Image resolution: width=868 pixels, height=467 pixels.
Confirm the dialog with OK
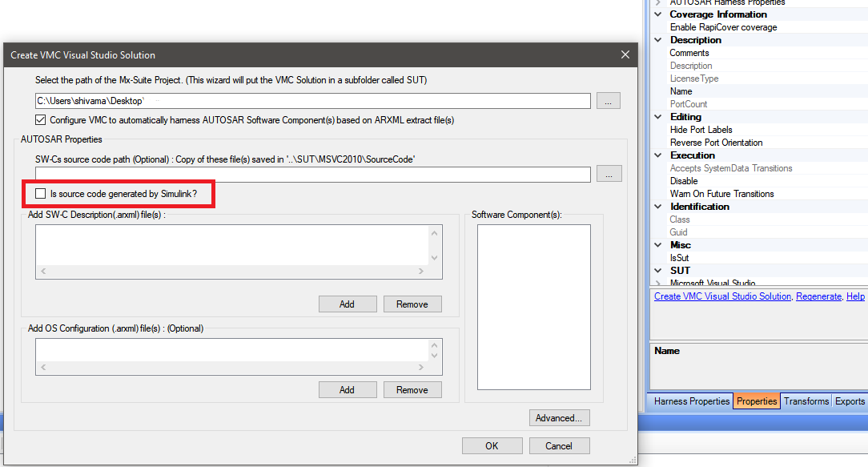492,445
